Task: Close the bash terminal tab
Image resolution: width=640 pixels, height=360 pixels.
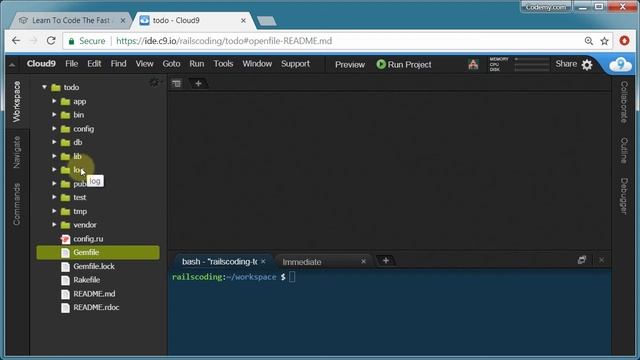Action: pos(263,261)
